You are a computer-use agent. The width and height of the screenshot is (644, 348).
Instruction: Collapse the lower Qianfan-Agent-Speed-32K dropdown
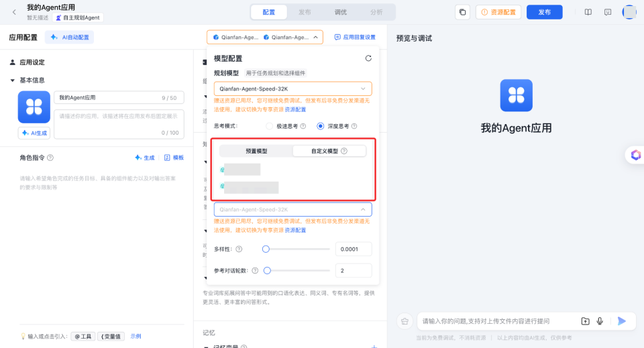(293, 209)
